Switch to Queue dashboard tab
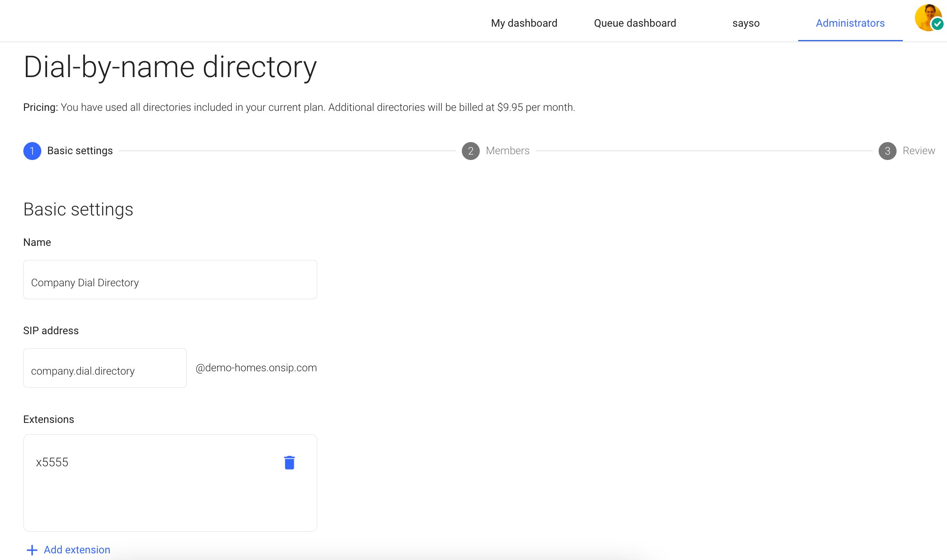The image size is (947, 560). pyautogui.click(x=635, y=23)
